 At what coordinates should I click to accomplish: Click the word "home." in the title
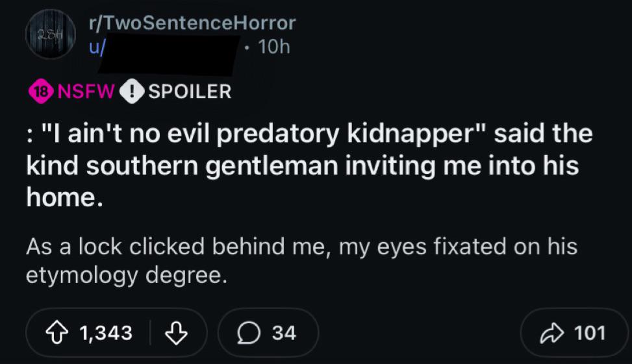pos(64,195)
